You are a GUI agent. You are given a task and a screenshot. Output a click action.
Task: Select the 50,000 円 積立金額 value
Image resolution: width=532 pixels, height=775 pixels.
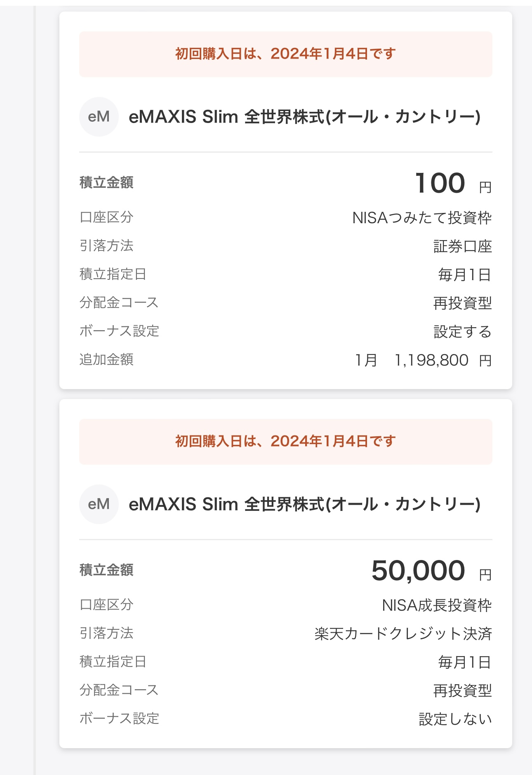pyautogui.click(x=431, y=571)
